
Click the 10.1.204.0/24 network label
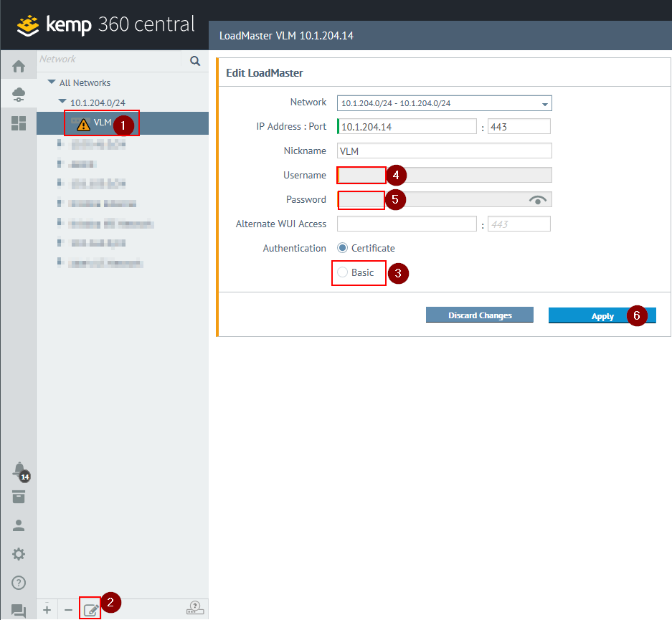point(98,102)
